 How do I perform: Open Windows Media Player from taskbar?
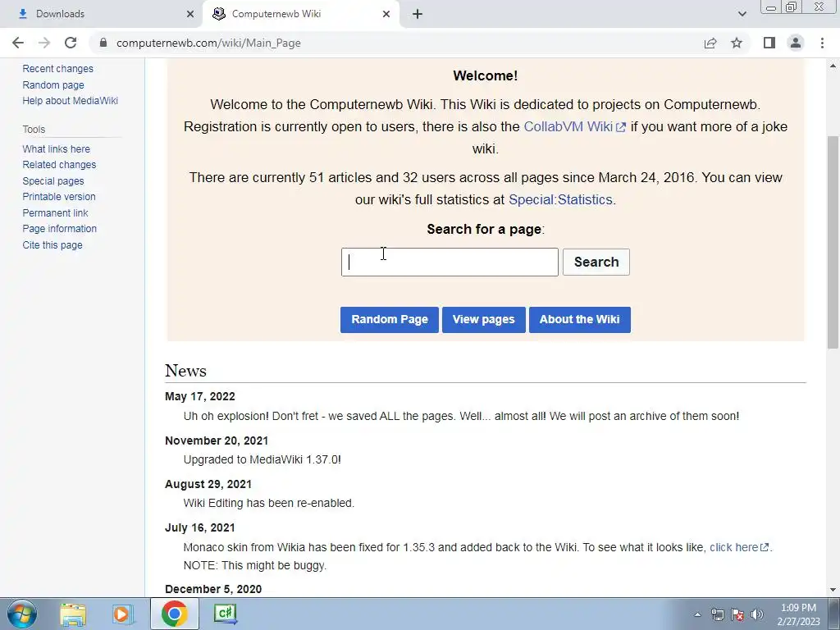tap(123, 614)
